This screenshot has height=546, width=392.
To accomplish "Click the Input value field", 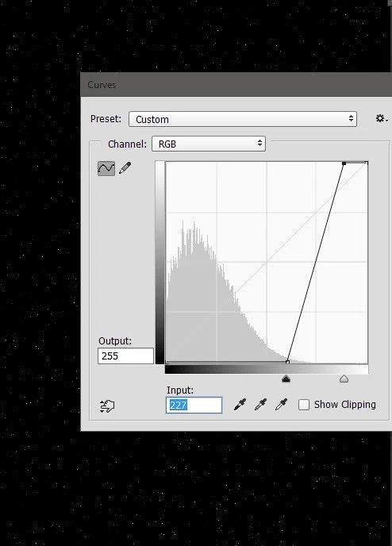I will [194, 405].
